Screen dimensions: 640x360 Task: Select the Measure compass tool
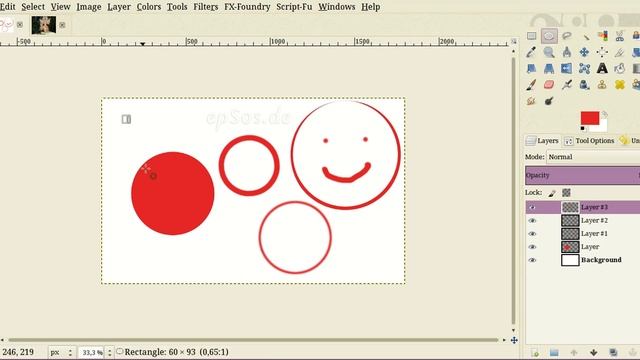[567, 52]
